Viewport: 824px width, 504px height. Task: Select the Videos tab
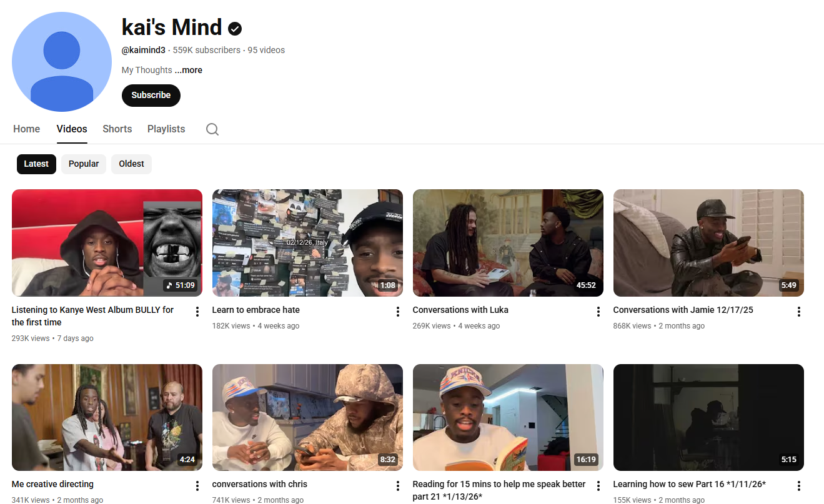click(72, 129)
